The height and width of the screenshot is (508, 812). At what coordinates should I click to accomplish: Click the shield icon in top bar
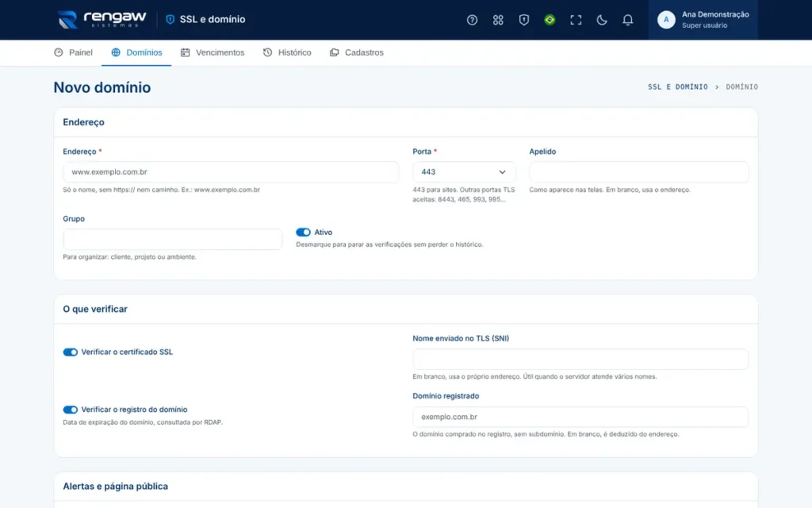pyautogui.click(x=523, y=20)
